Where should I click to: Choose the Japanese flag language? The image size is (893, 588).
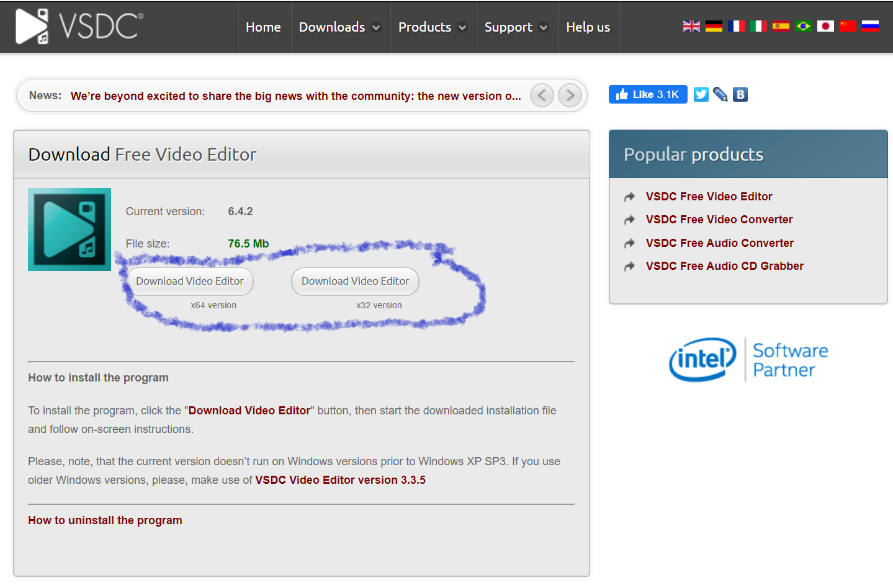pyautogui.click(x=825, y=26)
